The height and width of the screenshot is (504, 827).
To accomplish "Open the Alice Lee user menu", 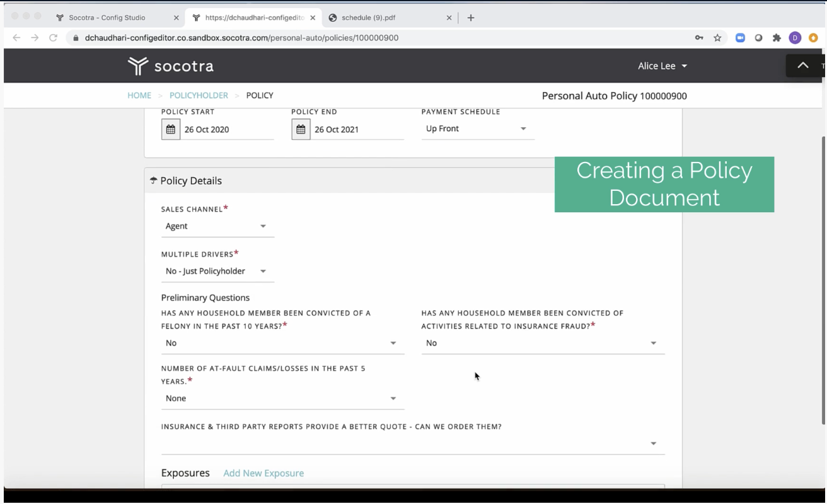I will (x=662, y=66).
